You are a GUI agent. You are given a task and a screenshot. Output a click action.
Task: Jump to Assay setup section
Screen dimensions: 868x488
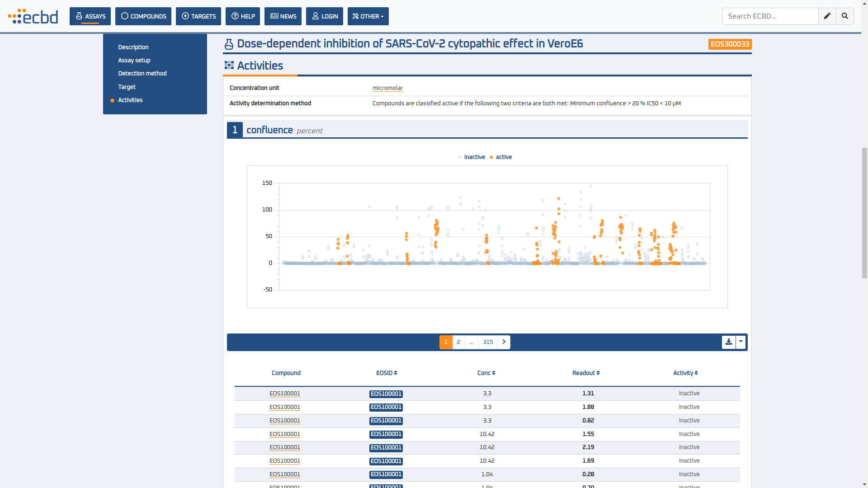pos(134,60)
